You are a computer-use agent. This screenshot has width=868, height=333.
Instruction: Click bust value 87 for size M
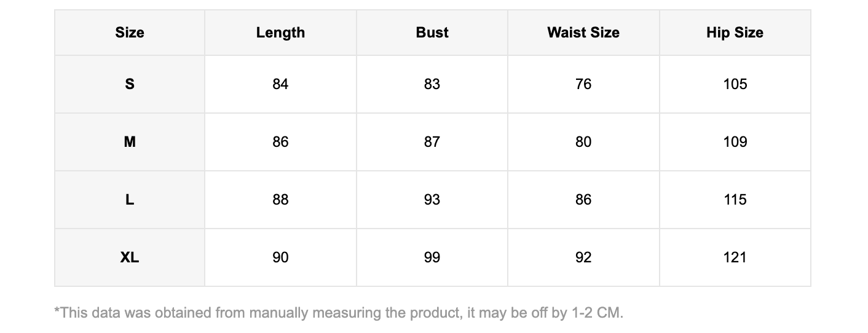coord(432,142)
